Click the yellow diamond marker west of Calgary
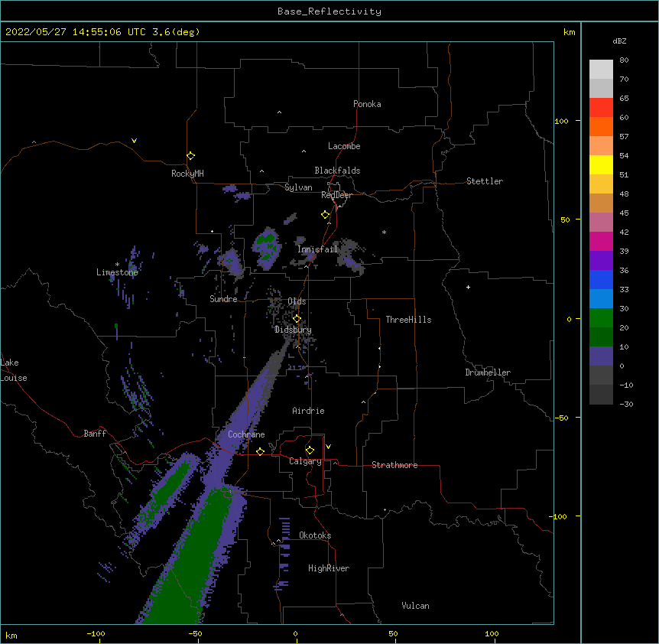Screen dimensions: 659x644 [260, 451]
